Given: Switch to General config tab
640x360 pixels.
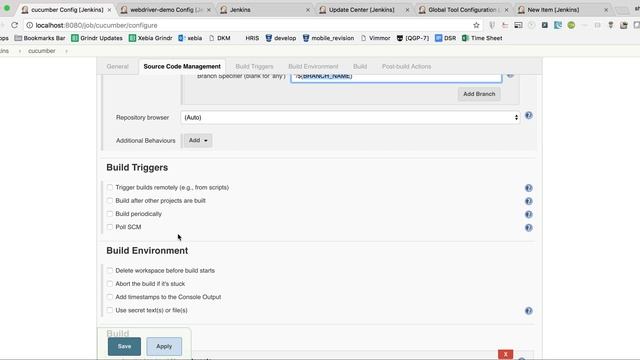Looking at the screenshot, I should pos(118,67).
